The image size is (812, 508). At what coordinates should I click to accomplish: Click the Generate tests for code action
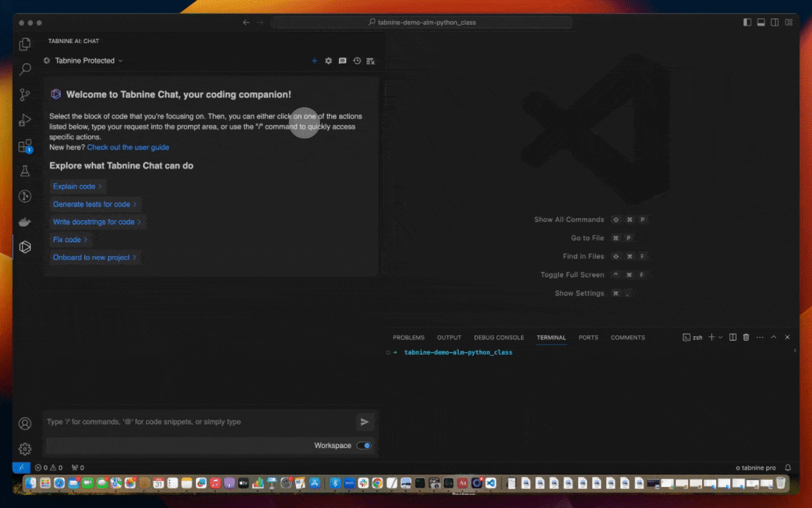point(92,204)
